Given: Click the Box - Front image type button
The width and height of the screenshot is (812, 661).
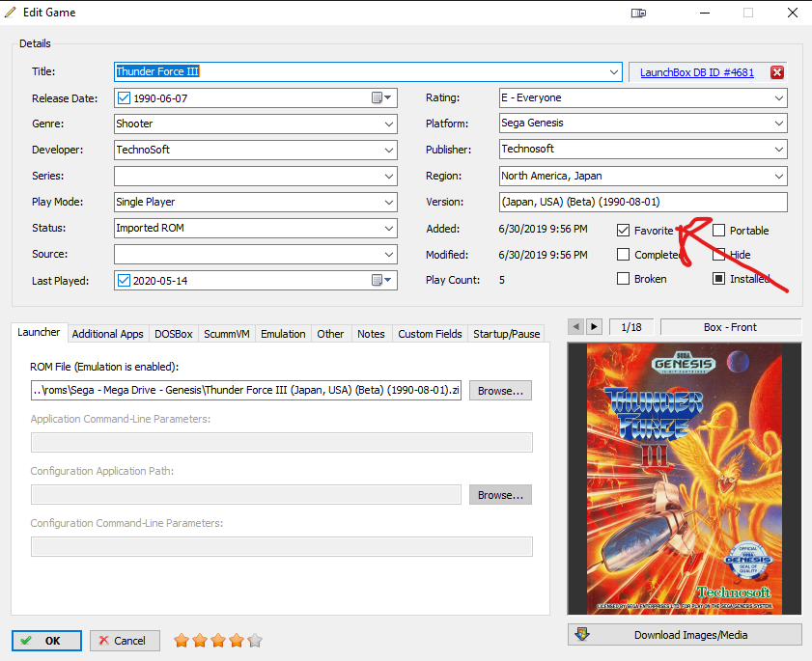Looking at the screenshot, I should pyautogui.click(x=731, y=327).
